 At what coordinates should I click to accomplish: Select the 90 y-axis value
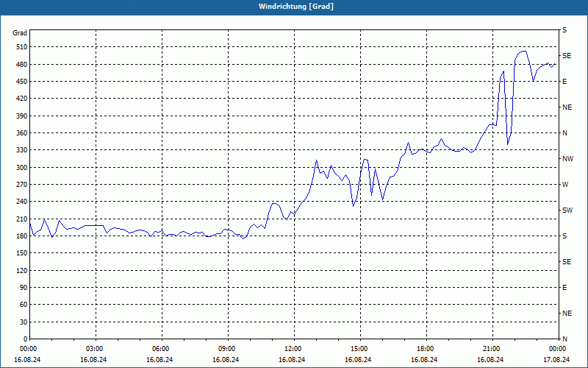click(x=24, y=288)
